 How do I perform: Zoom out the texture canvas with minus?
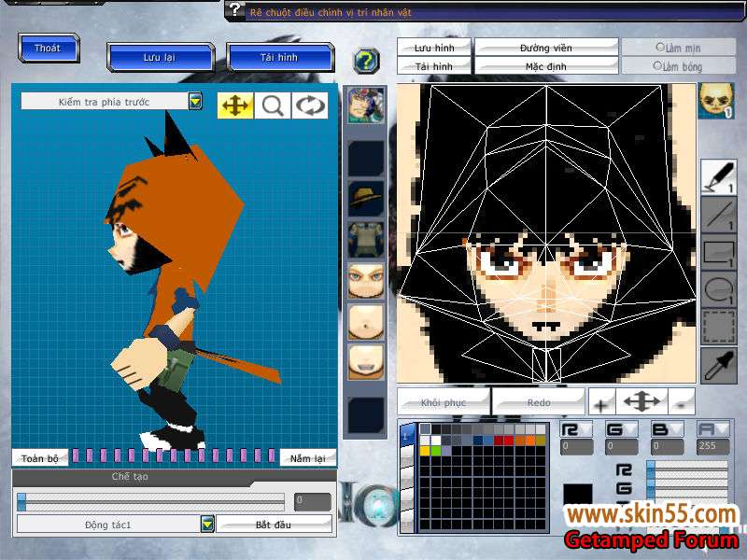(x=682, y=403)
